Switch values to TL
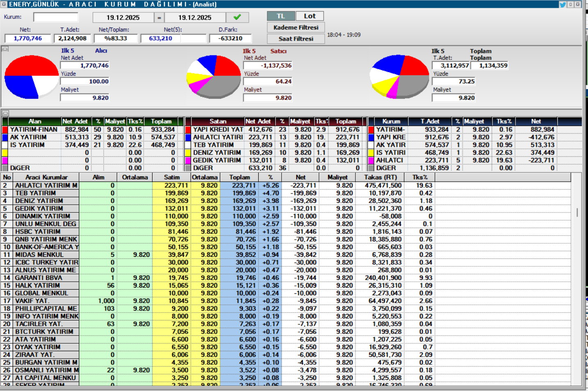Viewport: 588px width, 391px height. [x=281, y=16]
